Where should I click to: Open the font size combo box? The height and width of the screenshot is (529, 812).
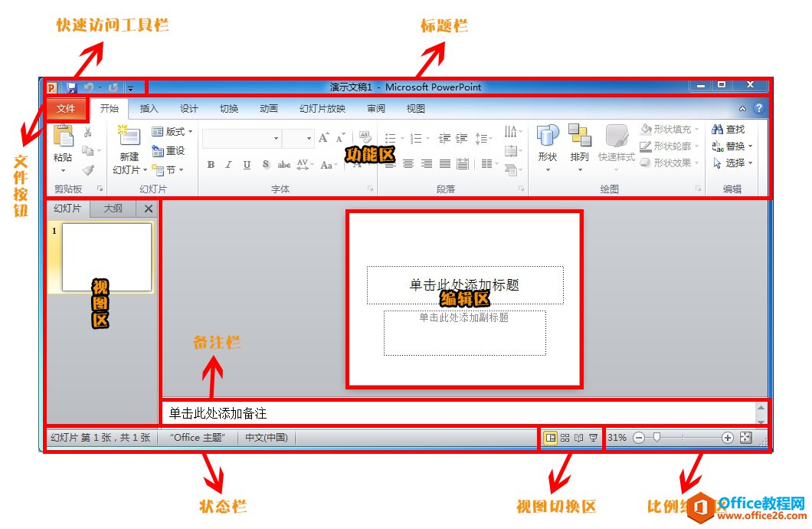[298, 138]
